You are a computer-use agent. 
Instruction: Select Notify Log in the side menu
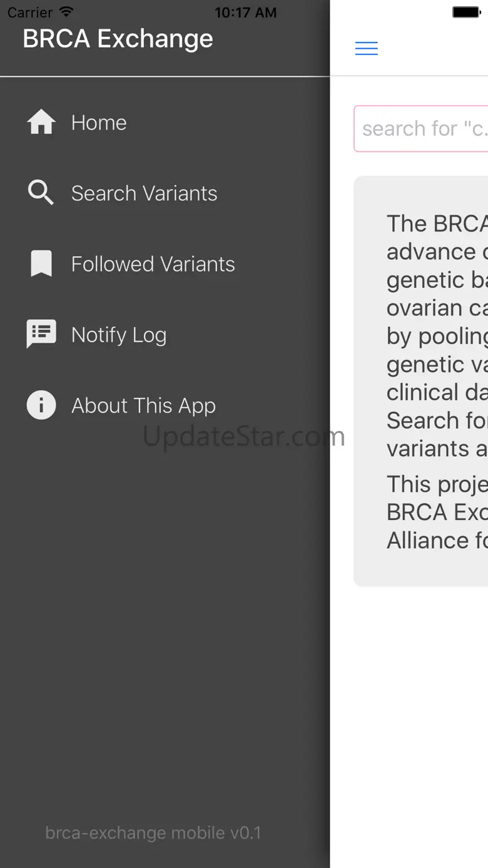pyautogui.click(x=119, y=335)
